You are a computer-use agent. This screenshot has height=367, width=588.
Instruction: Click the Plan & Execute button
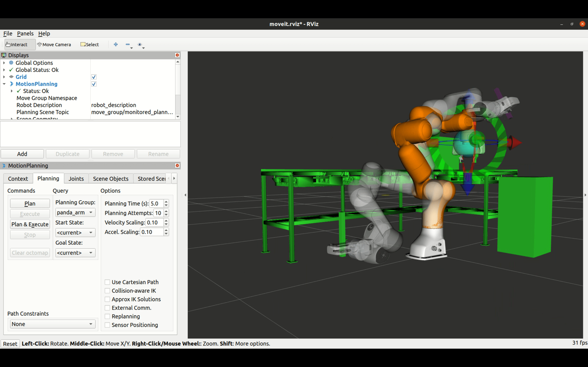[30, 224]
